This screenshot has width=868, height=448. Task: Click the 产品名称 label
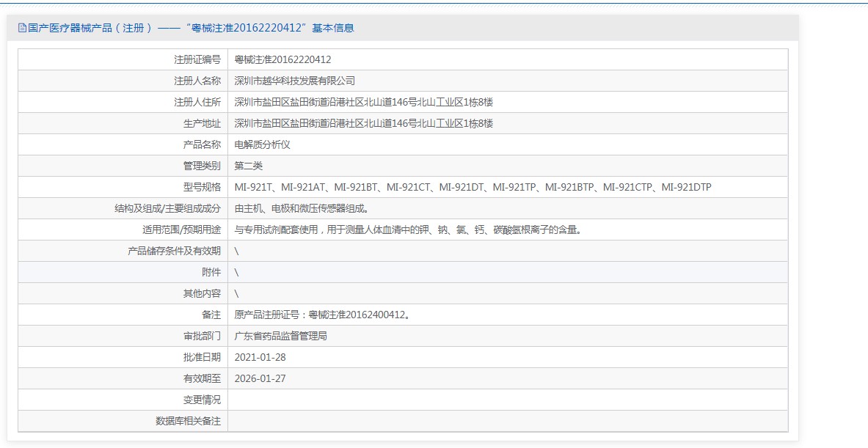coord(202,145)
